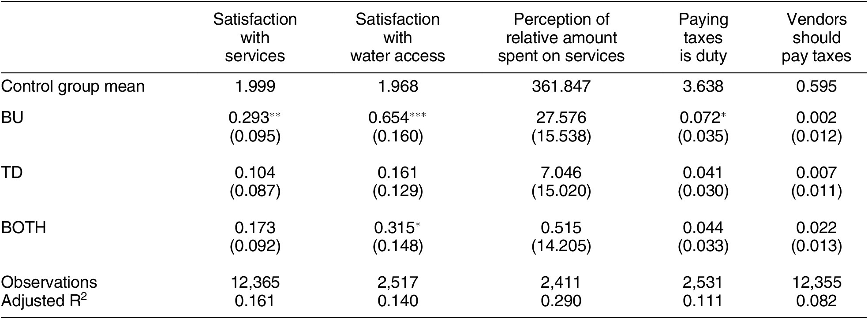The width and height of the screenshot is (868, 319).
Task: Click the "Vendors should pay taxes" header
Action: pyautogui.click(x=816, y=38)
